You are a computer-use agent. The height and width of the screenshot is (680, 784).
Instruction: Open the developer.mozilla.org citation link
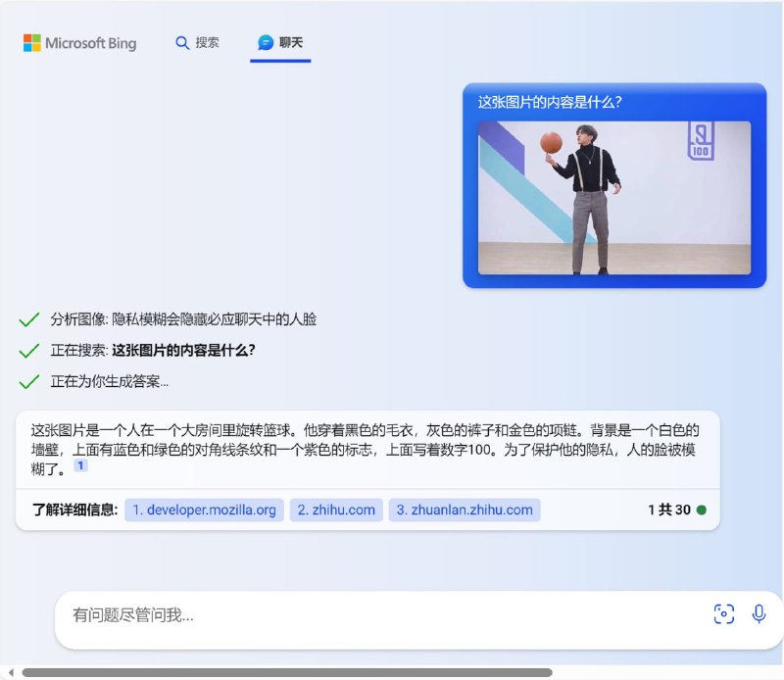(x=204, y=510)
